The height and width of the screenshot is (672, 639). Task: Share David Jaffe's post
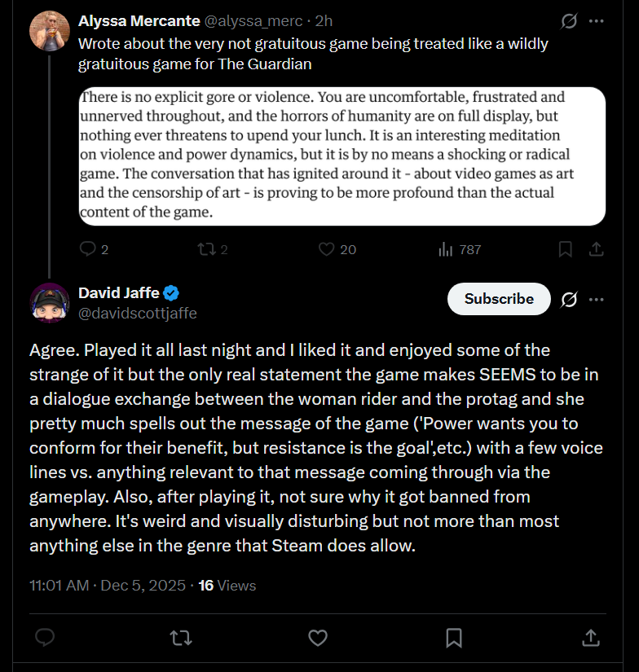[x=591, y=638]
